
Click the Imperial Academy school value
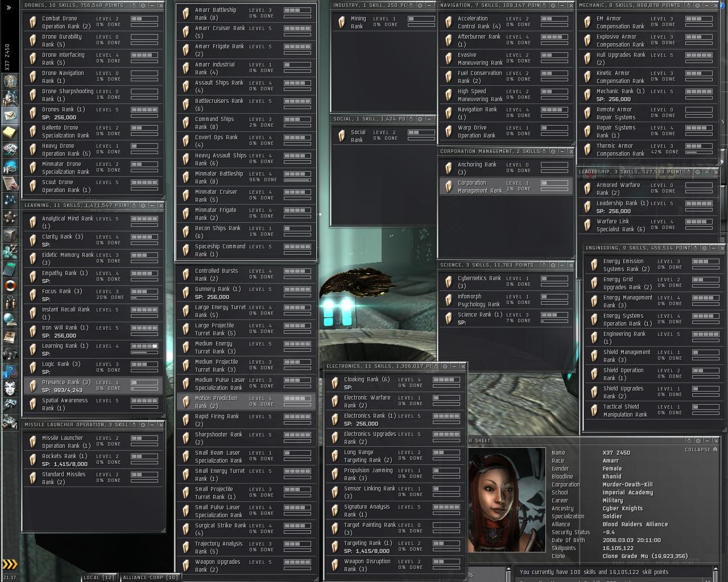coord(628,493)
